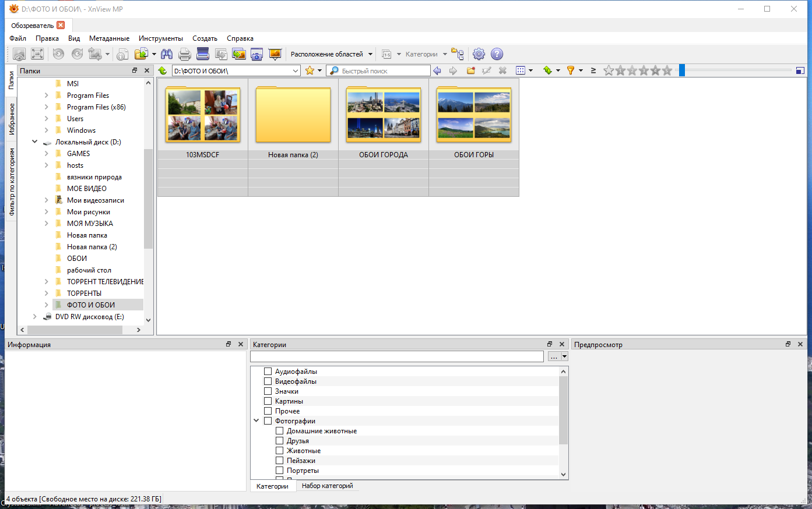The image size is (812, 509).
Task: Click the thumbnail size slider handle
Action: 682,70
